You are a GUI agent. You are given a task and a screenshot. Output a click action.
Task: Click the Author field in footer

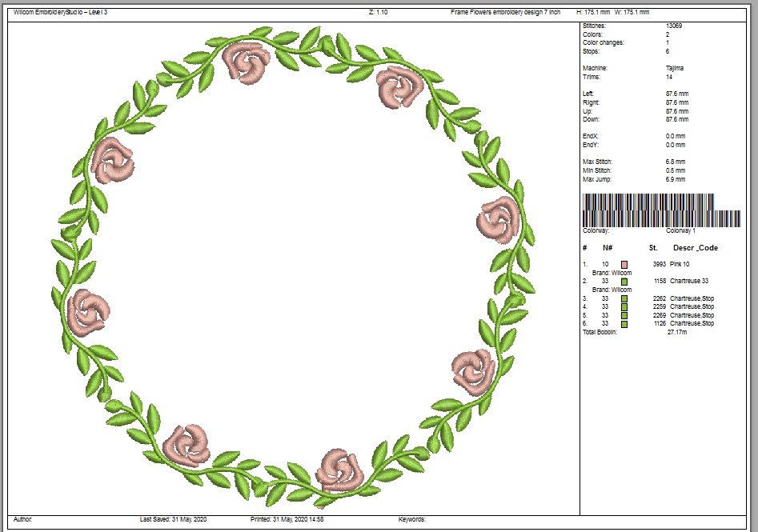click(23, 519)
